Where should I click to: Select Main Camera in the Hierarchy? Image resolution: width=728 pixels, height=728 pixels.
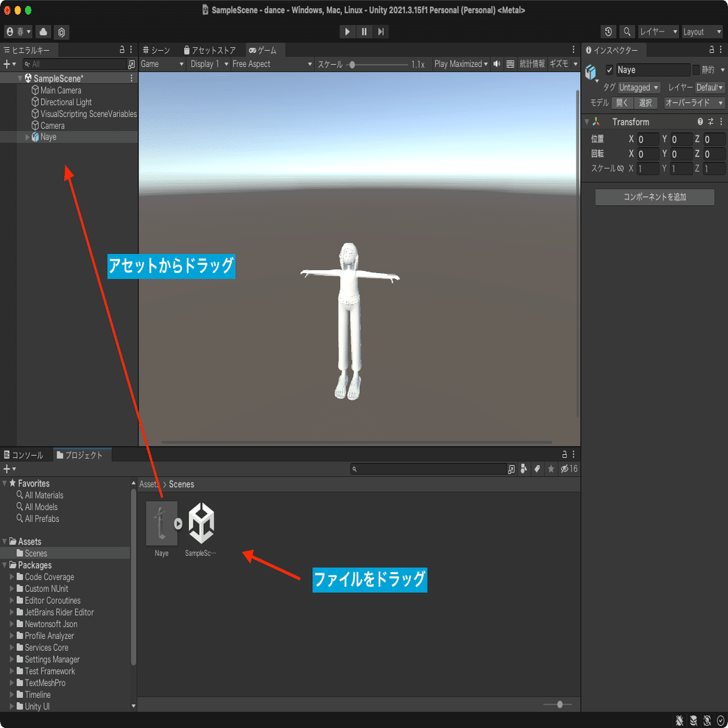point(60,90)
